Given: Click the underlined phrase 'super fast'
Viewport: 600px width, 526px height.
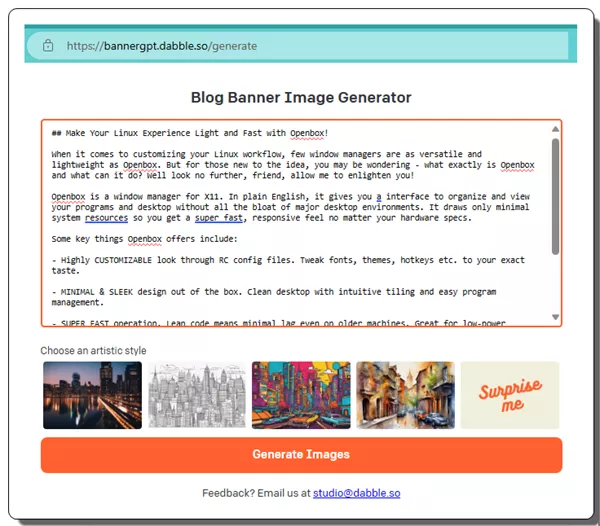Looking at the screenshot, I should tap(218, 218).
